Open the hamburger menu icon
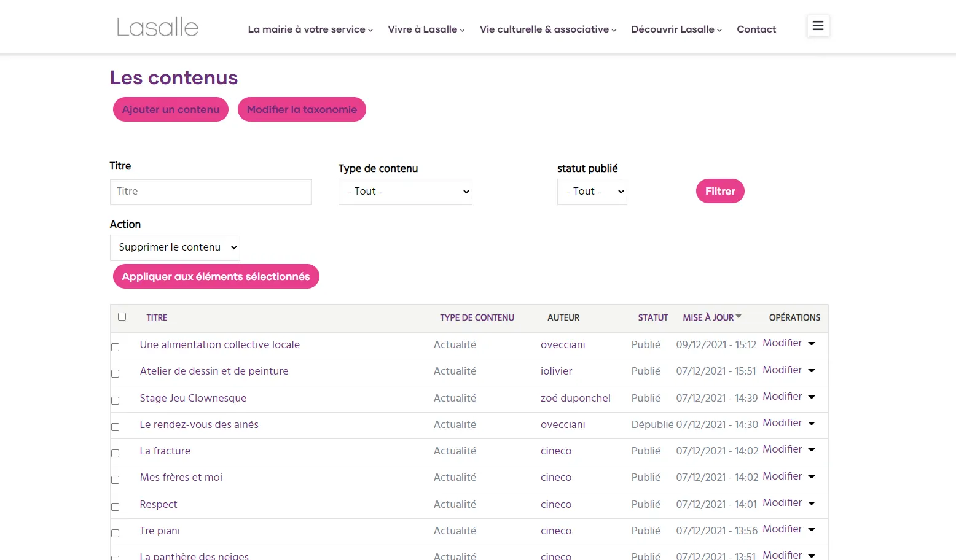The height and width of the screenshot is (560, 956). [x=818, y=26]
